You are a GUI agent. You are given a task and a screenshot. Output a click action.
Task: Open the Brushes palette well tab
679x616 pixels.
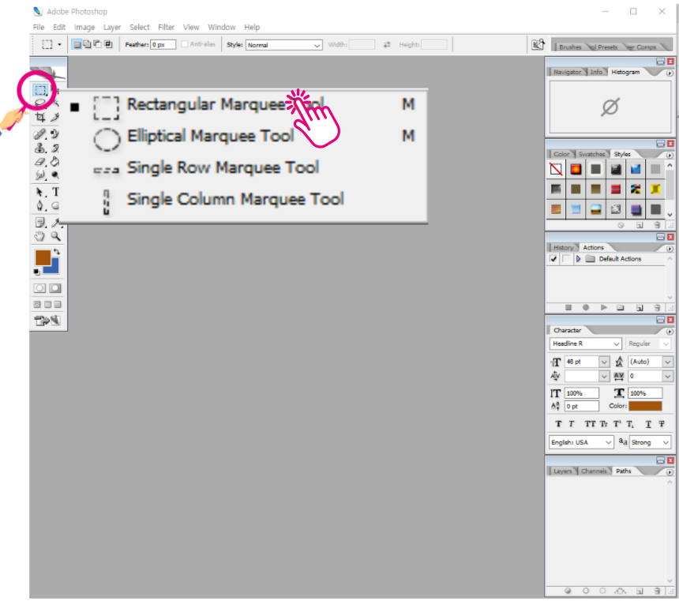pyautogui.click(x=570, y=47)
